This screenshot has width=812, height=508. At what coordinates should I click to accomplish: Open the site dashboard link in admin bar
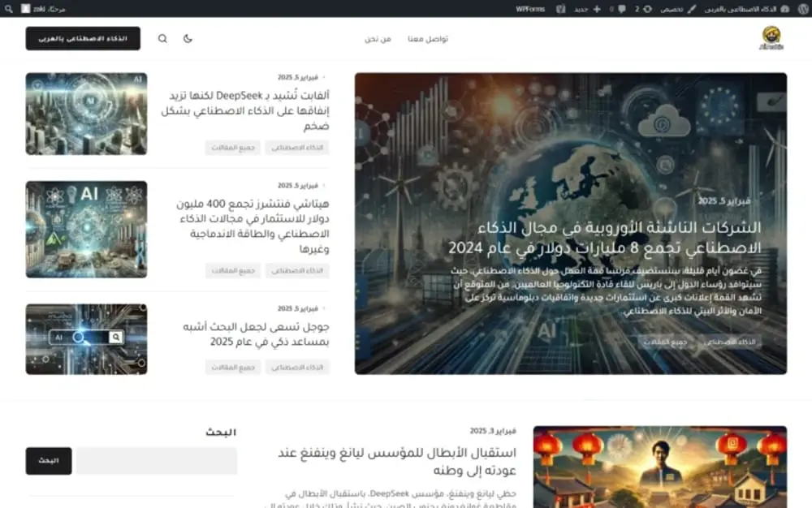click(746, 9)
